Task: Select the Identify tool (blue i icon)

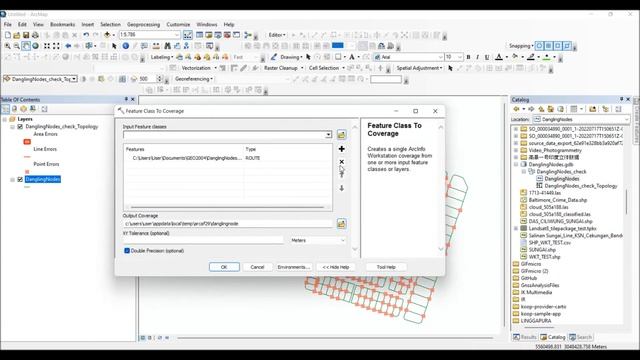Action: [126, 46]
